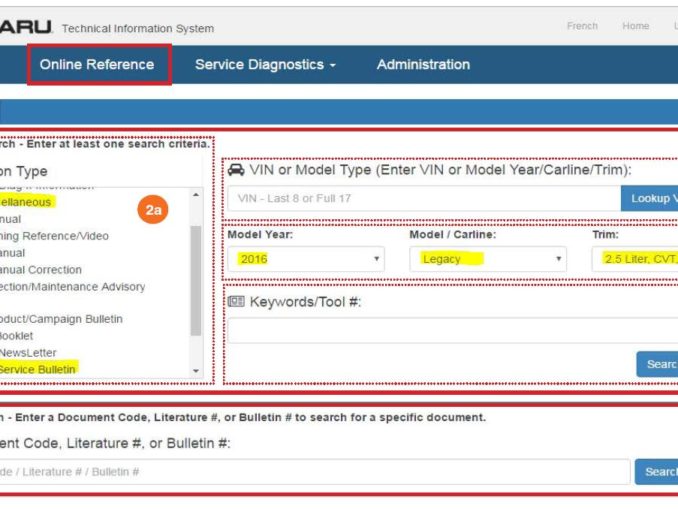This screenshot has height=509, width=678.
Task: Click into the Keywords/Tool # text box
Action: pyautogui.click(x=450, y=331)
